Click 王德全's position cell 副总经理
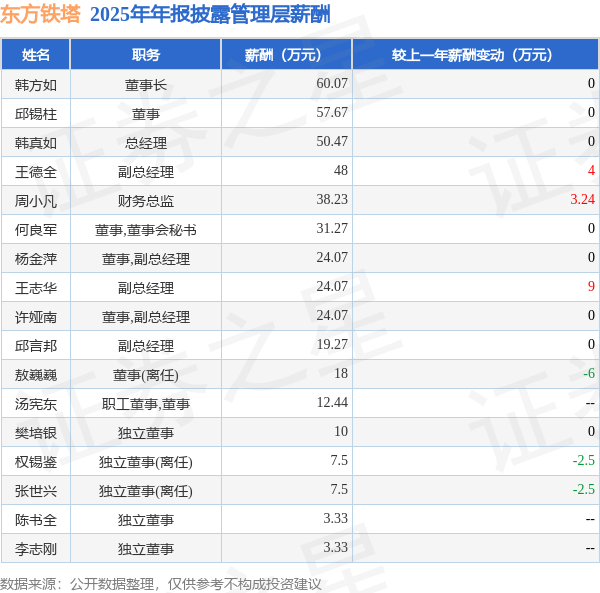The height and width of the screenshot is (593, 600). (146, 172)
